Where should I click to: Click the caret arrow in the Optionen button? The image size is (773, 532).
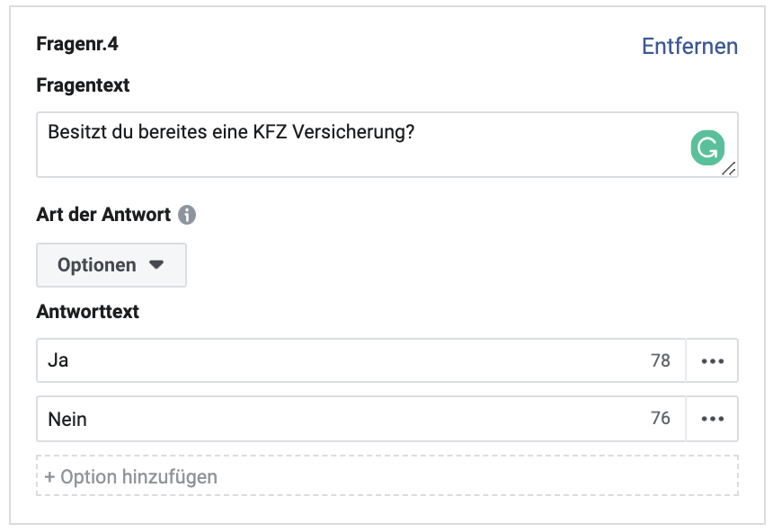156,265
